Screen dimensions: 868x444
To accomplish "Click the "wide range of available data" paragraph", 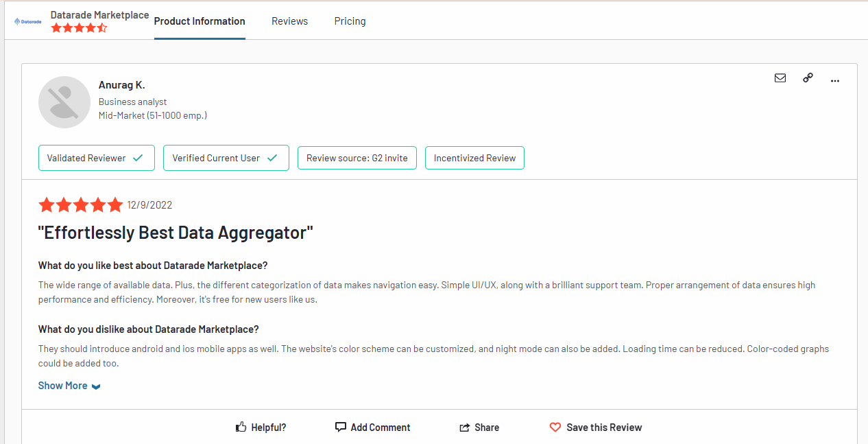I will click(427, 292).
